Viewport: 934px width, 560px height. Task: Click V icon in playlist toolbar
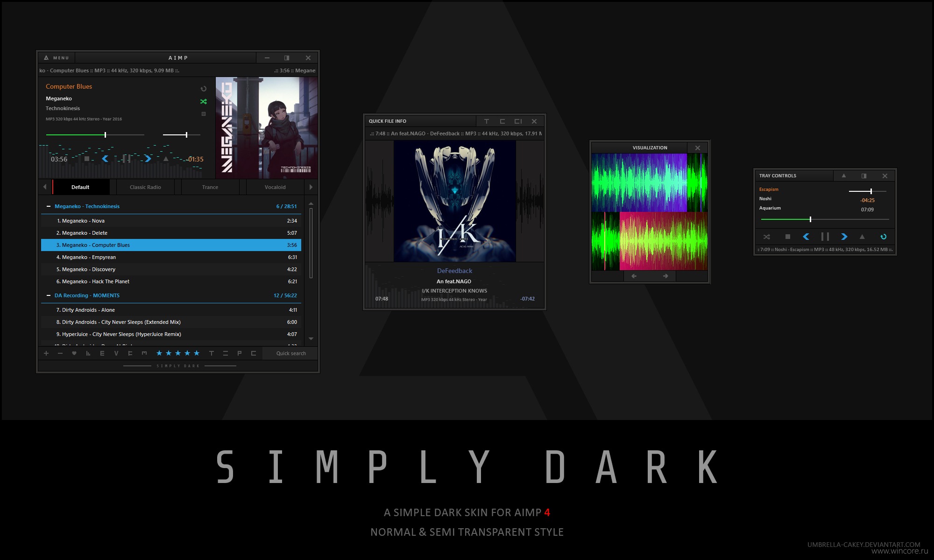click(116, 353)
